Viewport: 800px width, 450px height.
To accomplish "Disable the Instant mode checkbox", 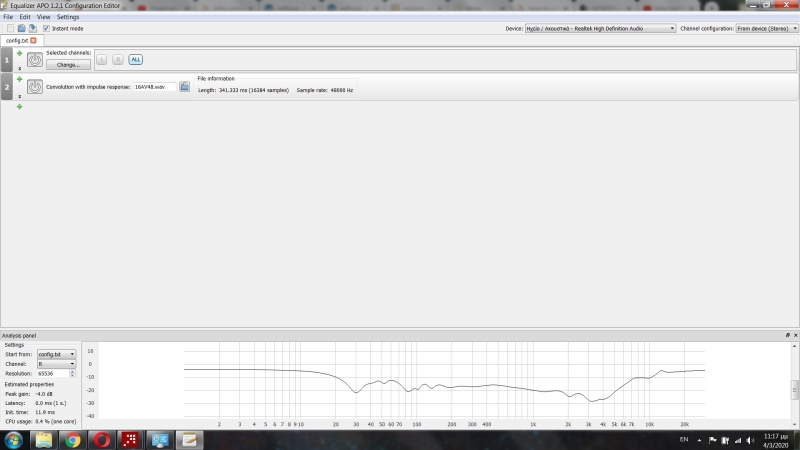I will coord(46,28).
